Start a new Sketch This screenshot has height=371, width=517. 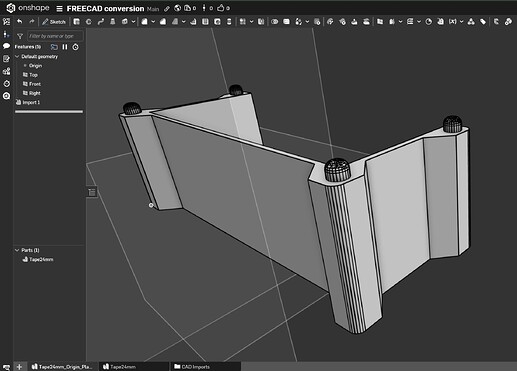[54, 22]
